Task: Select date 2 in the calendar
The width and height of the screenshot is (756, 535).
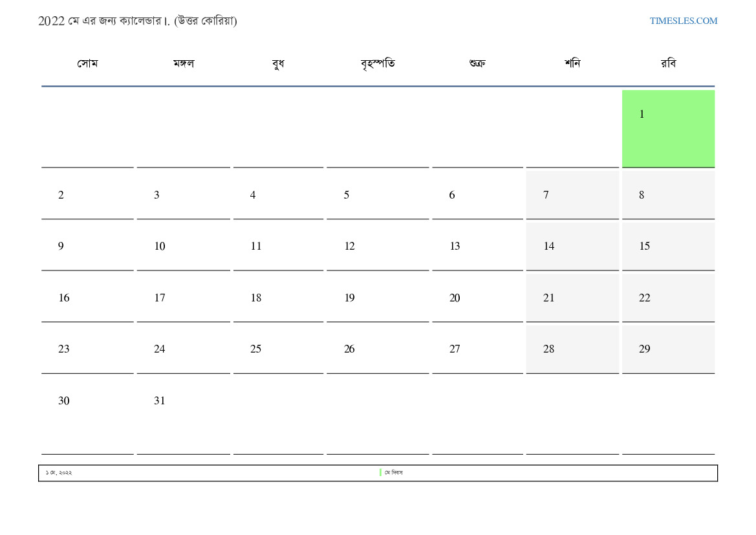Action: point(87,195)
